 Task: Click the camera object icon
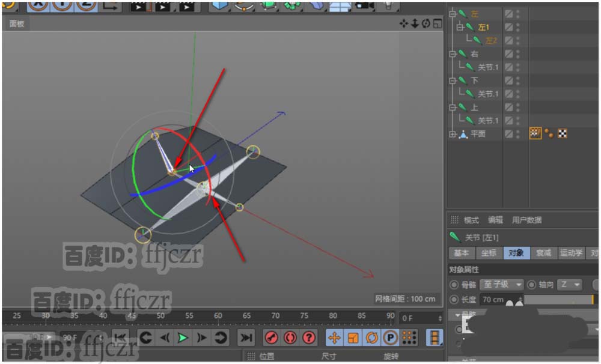pyautogui.click(x=364, y=6)
